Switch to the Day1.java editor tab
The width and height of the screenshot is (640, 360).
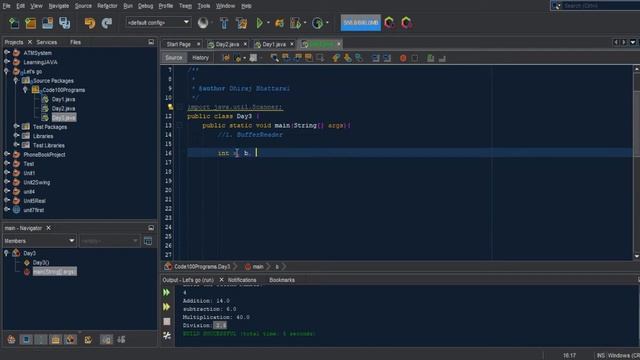[x=273, y=44]
